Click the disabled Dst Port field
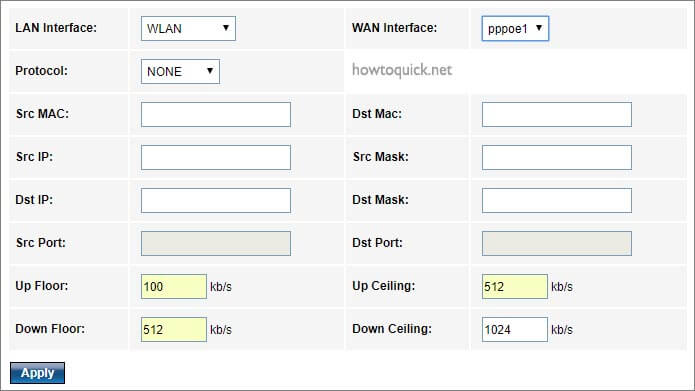695x391 pixels. [x=557, y=243]
